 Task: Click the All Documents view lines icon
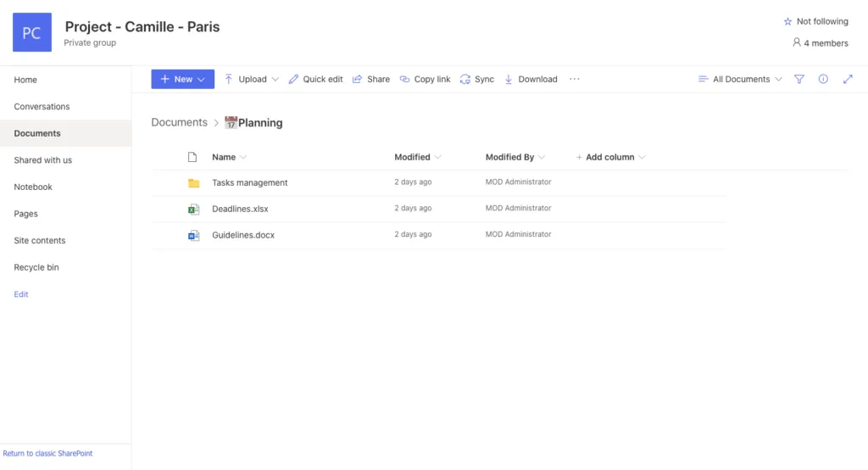[x=703, y=79]
